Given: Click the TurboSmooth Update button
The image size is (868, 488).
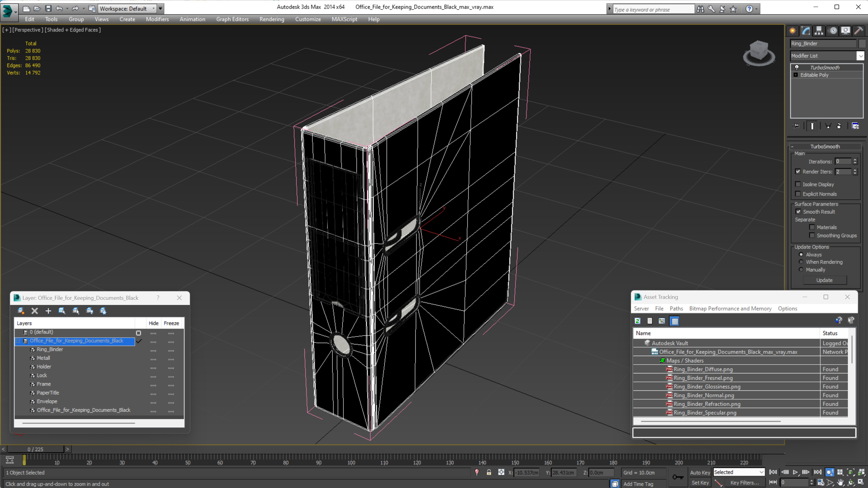Looking at the screenshot, I should point(824,280).
